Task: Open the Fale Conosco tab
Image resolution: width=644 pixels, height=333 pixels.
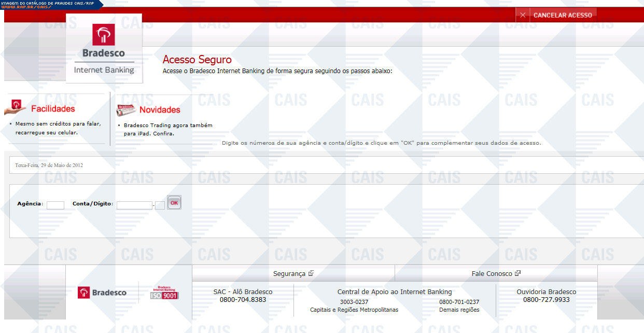Action: (x=492, y=274)
